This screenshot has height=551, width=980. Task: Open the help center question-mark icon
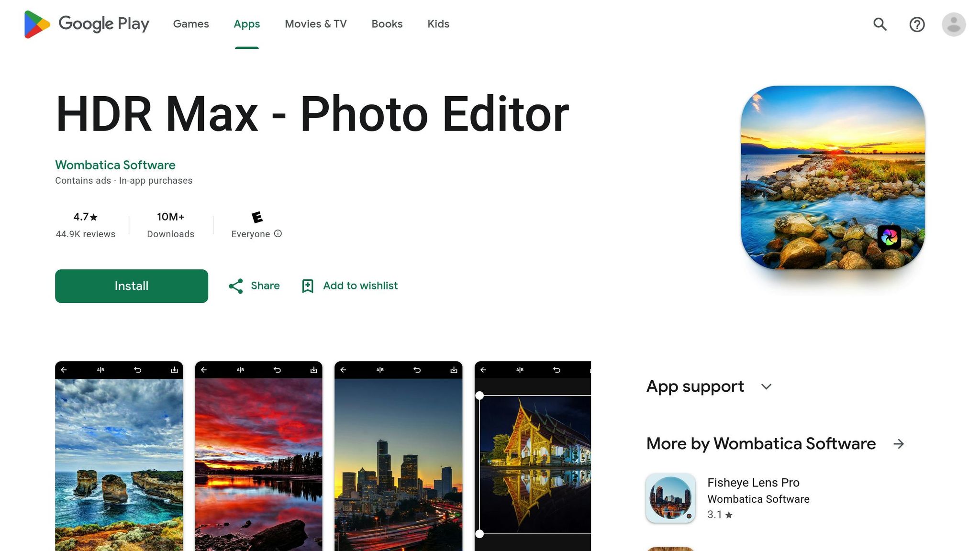(x=917, y=24)
